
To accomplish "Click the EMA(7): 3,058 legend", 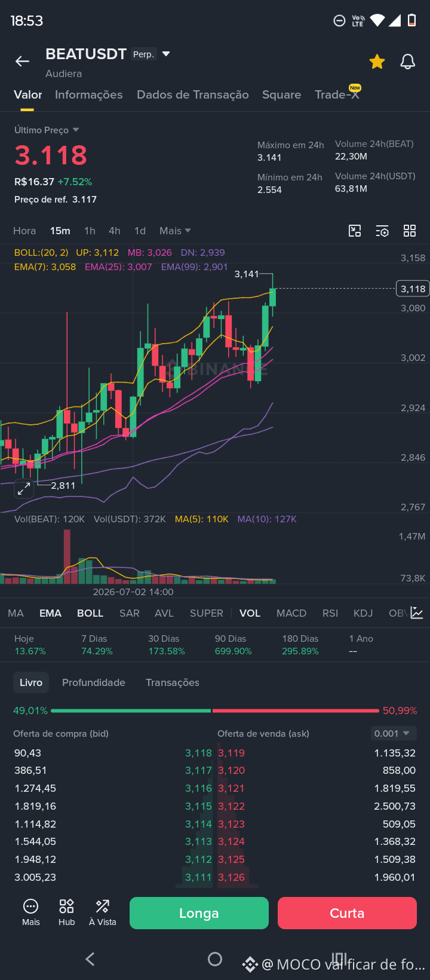I will (x=45, y=267).
